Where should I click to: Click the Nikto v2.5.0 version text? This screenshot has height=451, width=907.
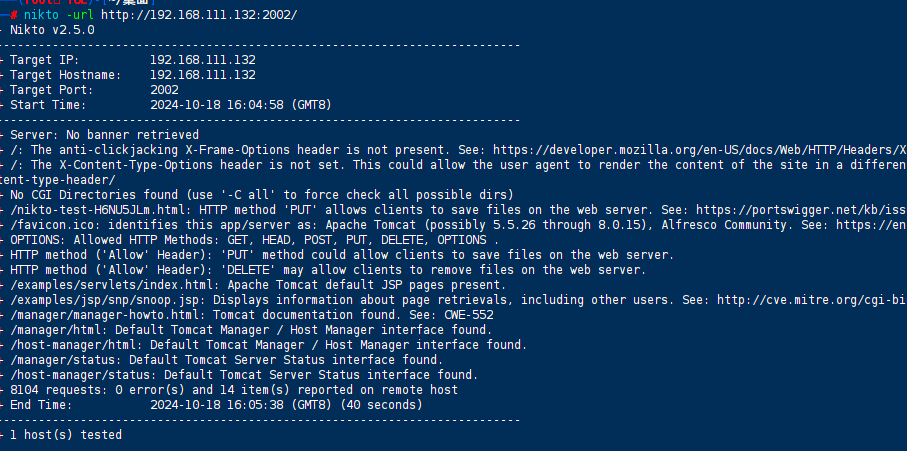[x=52, y=30]
